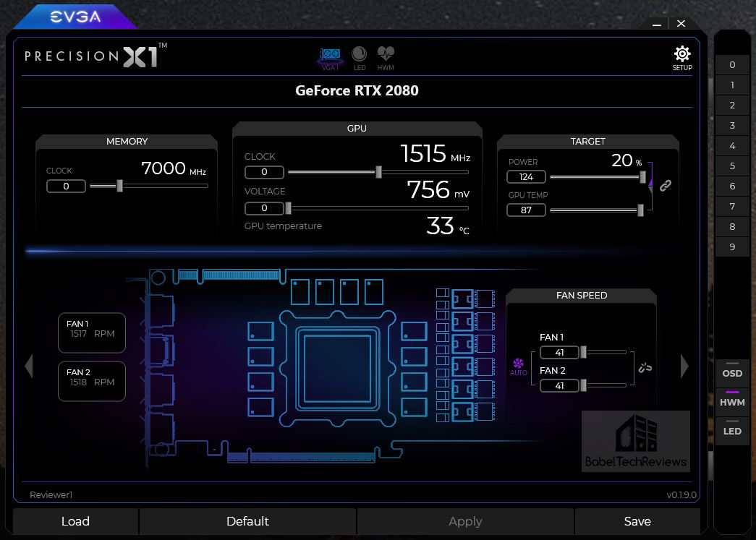Screen dimensions: 756x540
Task: Click the 1515 MHz GPU clock value
Action: pos(435,154)
